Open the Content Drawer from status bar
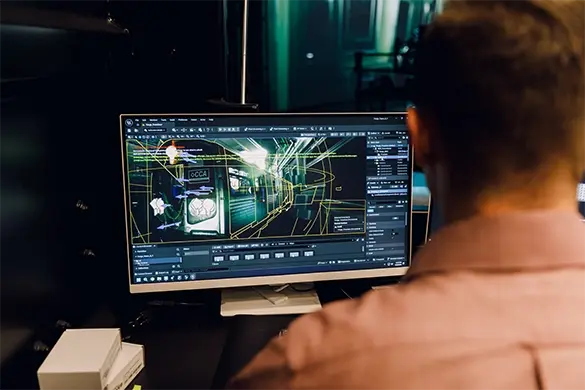The image size is (585, 390). (144, 274)
